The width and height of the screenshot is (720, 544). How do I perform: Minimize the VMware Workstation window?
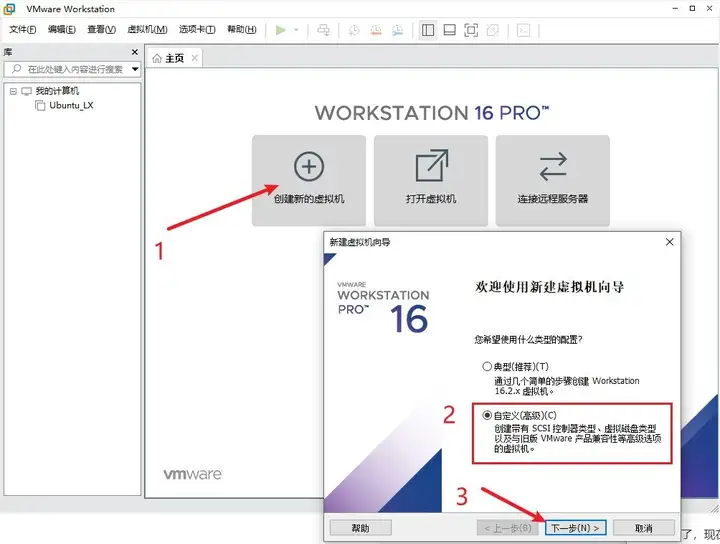pos(675,8)
